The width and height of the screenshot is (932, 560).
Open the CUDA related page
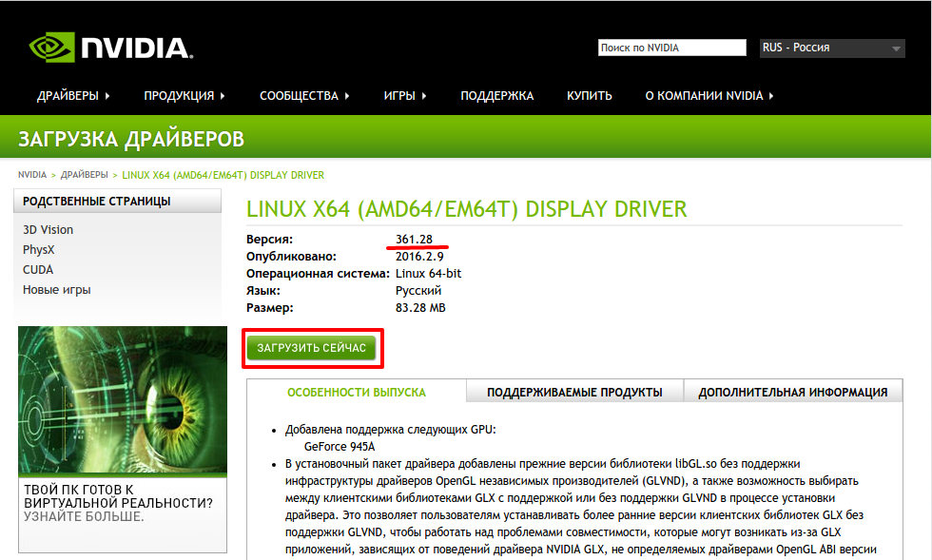click(x=38, y=270)
